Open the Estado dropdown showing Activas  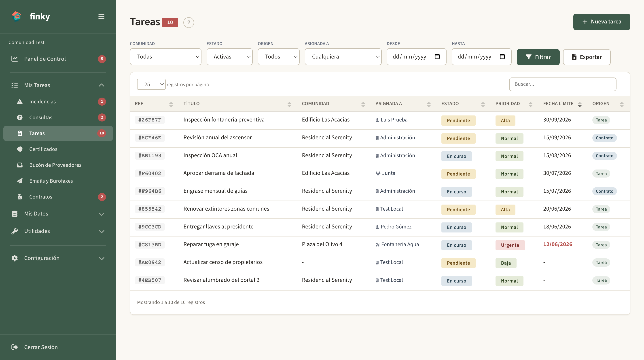pyautogui.click(x=229, y=57)
